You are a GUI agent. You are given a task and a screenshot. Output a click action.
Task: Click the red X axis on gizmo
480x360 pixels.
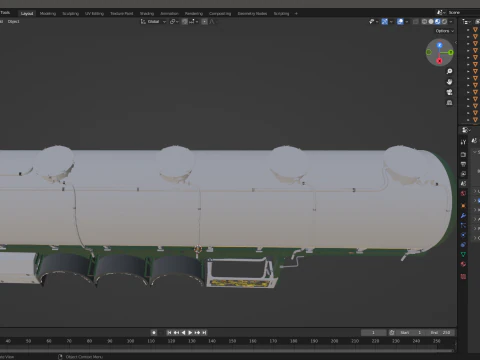pos(439,61)
